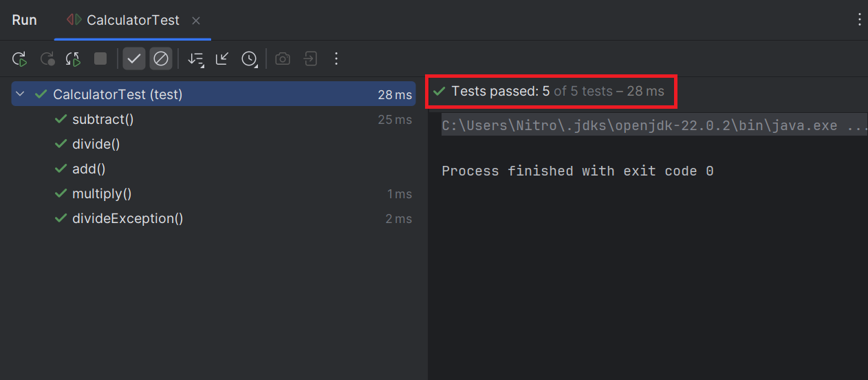Open the Test History clock dropdown
868x380 pixels.
[249, 59]
